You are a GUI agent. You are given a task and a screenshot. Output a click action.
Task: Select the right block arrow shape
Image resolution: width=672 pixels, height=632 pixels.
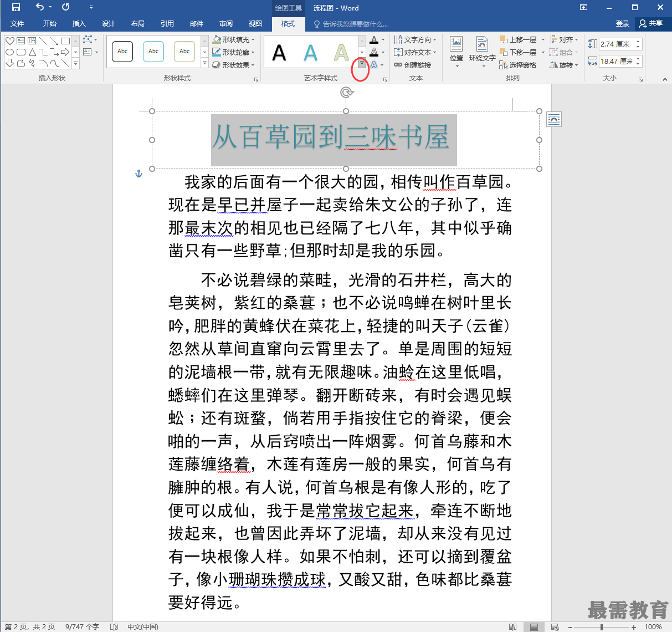(65, 52)
